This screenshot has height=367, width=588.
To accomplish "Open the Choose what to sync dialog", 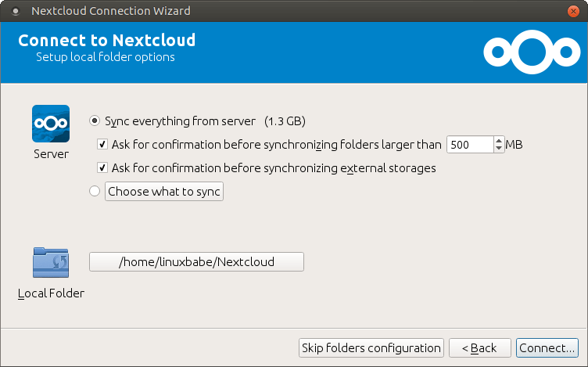I will pyautogui.click(x=164, y=192).
